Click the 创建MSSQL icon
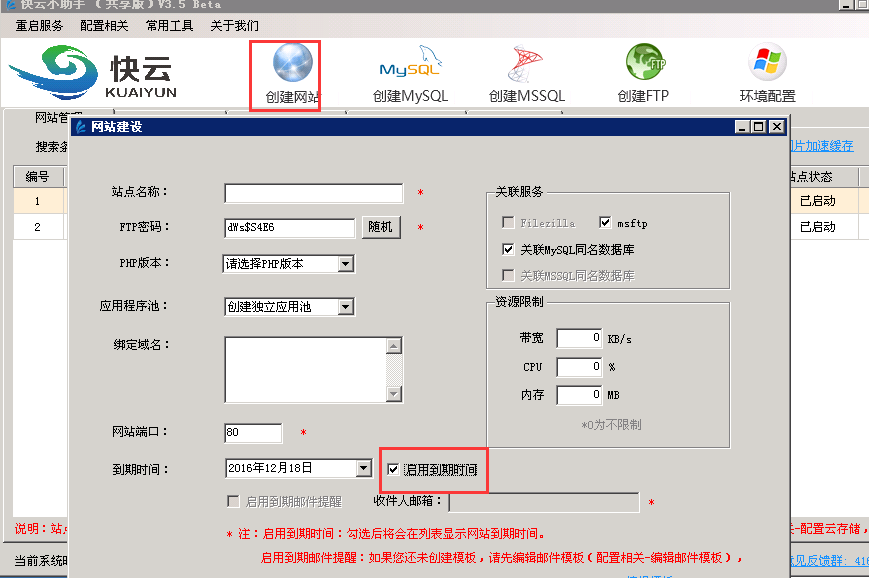Image resolution: width=869 pixels, height=578 pixels. [x=525, y=70]
